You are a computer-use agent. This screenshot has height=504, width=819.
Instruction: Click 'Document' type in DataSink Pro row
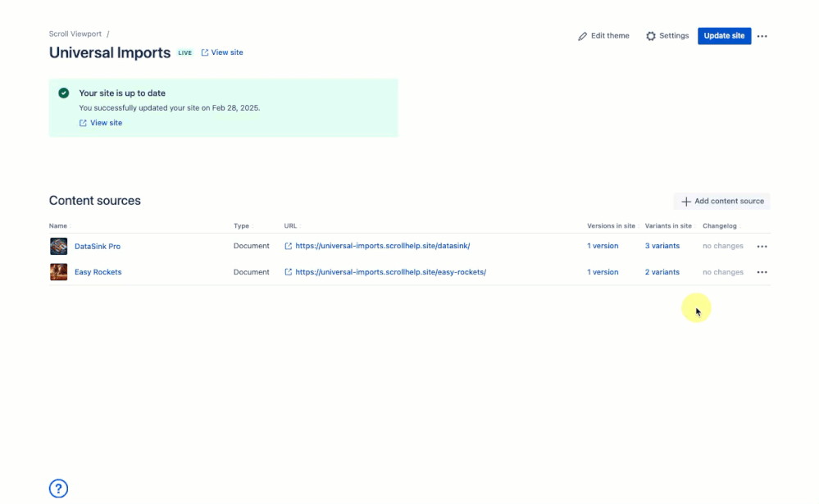pyautogui.click(x=251, y=246)
